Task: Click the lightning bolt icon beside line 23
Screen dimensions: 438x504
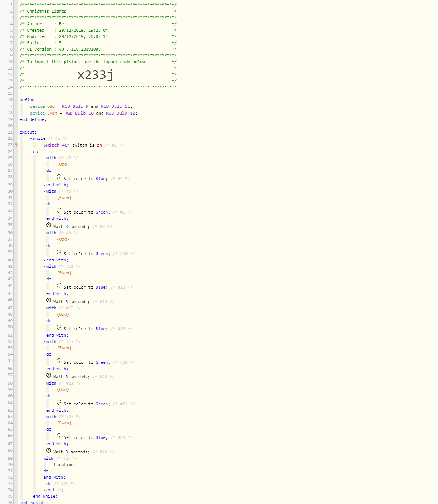Action: tap(16, 145)
